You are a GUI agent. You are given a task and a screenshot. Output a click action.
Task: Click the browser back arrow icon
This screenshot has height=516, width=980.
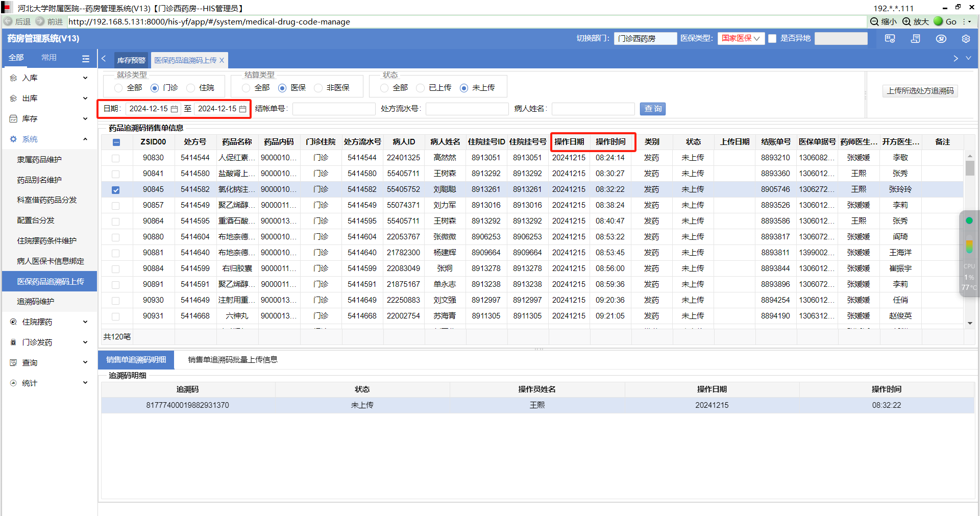[8, 21]
